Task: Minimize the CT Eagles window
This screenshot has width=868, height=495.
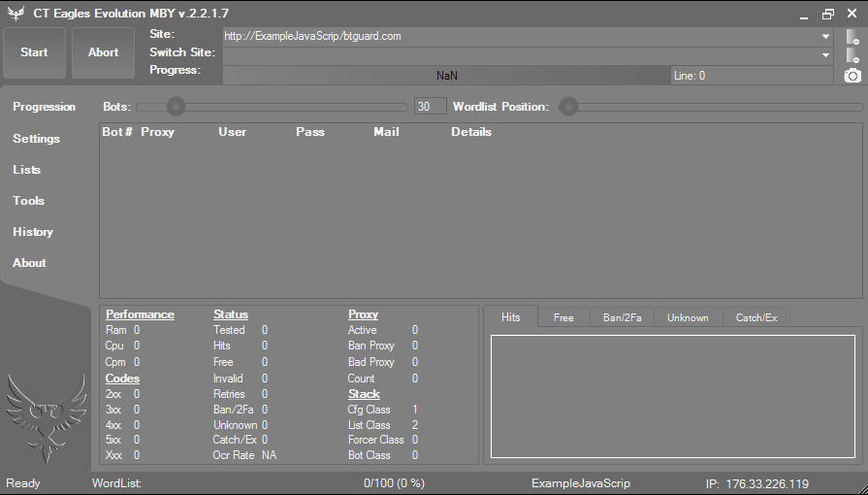Action: point(804,15)
